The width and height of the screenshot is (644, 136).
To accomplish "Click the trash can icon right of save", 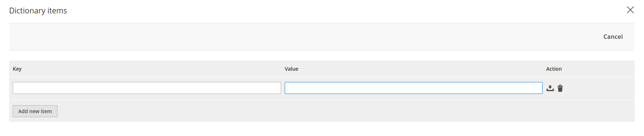I will click(560, 88).
